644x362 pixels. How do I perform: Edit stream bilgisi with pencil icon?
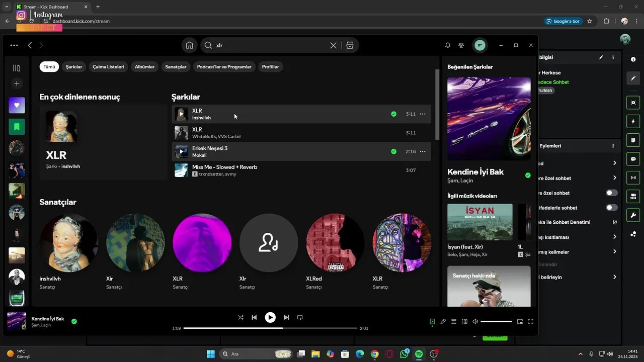pos(601,57)
